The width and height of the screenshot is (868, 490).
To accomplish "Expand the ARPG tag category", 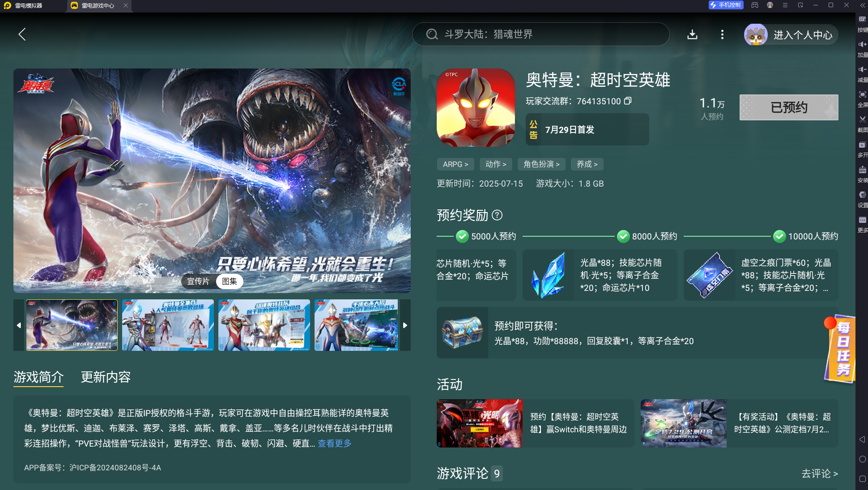I will (455, 164).
